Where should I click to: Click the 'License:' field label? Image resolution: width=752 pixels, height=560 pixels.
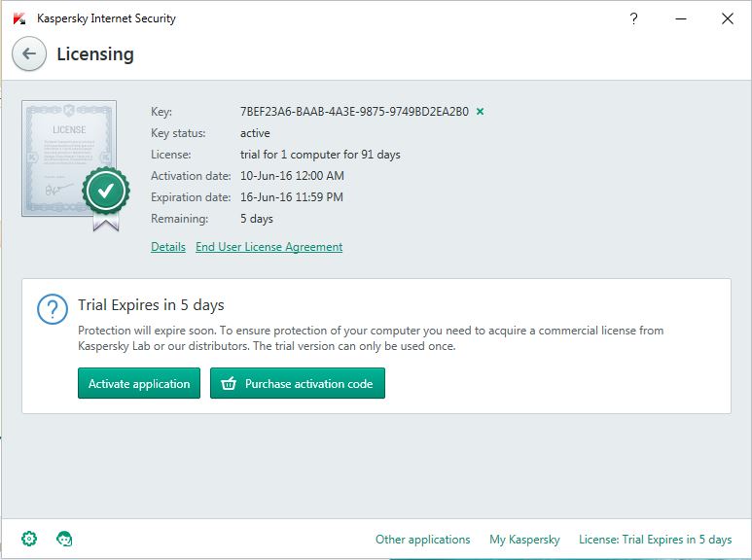pos(171,155)
